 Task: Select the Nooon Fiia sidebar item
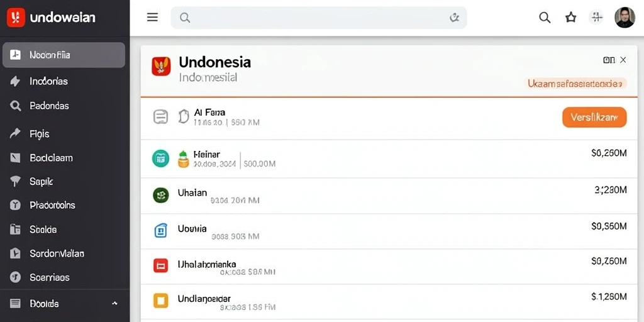click(x=64, y=55)
